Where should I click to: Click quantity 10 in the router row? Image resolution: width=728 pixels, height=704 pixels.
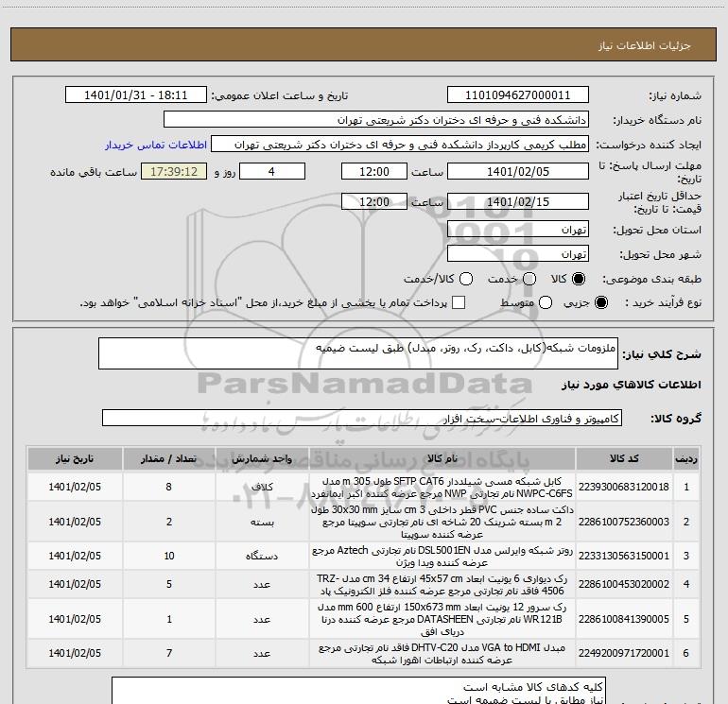(169, 556)
